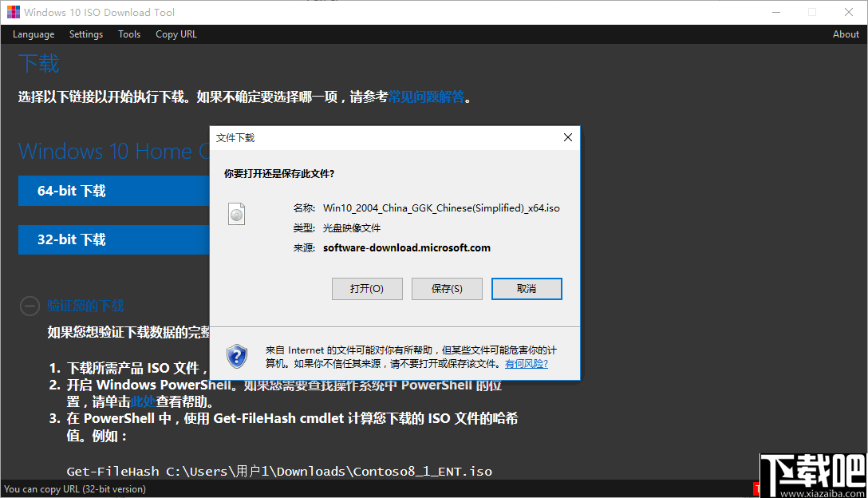Click the 验证您的下载 heading

[x=85, y=306]
